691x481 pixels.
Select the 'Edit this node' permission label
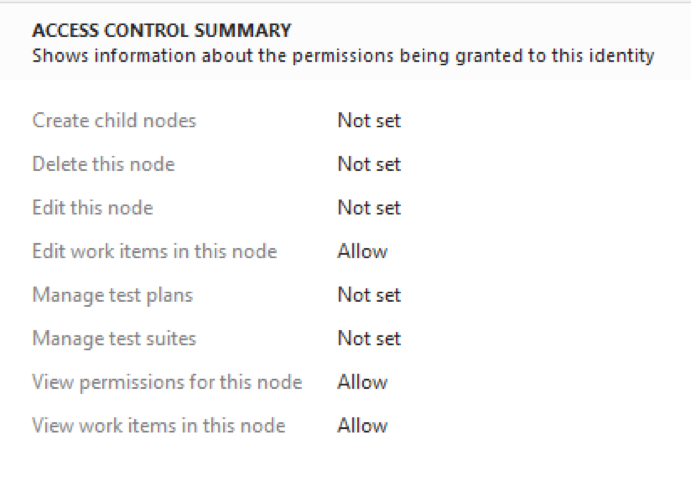click(92, 208)
